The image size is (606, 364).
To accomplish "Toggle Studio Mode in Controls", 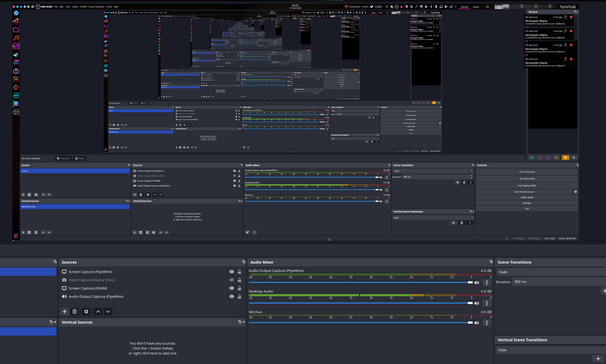I will coord(527,197).
